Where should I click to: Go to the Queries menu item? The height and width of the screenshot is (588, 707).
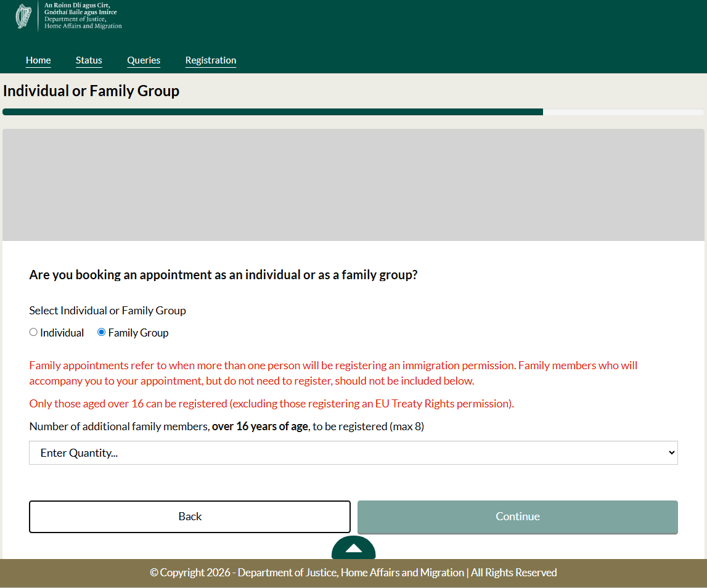pyautogui.click(x=144, y=60)
